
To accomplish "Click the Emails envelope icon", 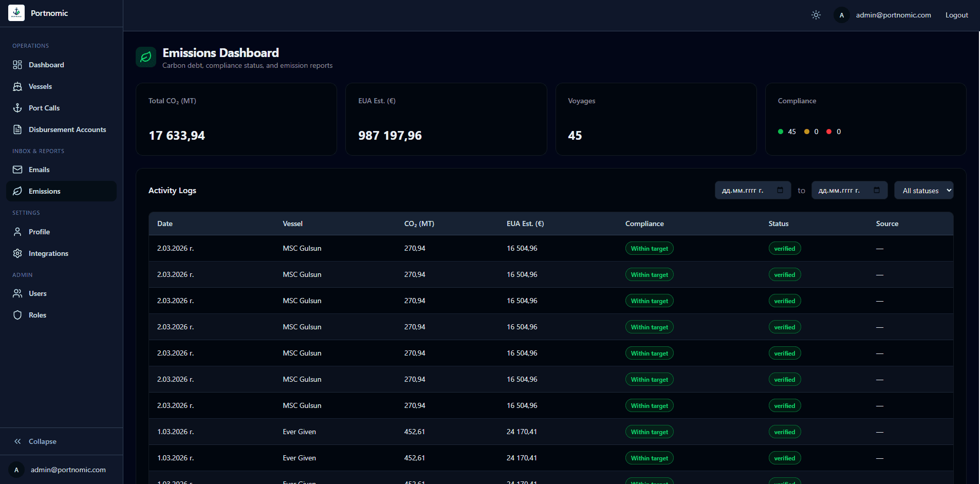I will [x=17, y=170].
